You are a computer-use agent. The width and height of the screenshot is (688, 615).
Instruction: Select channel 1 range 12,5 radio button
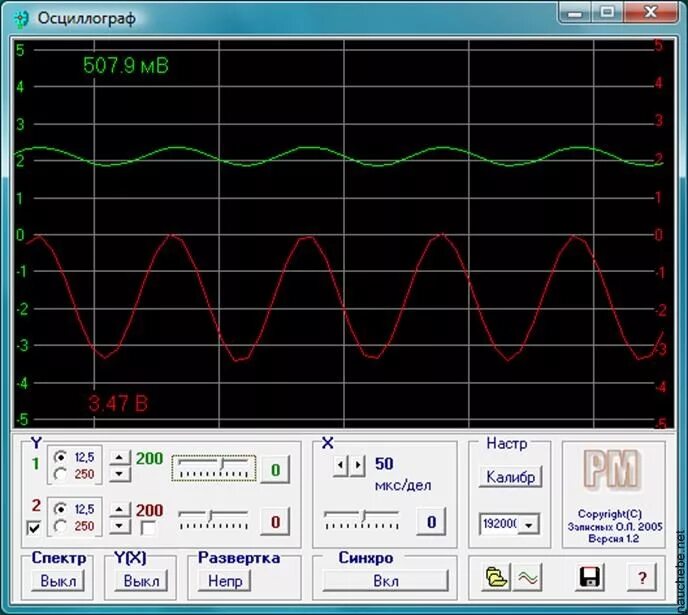pyautogui.click(x=60, y=458)
